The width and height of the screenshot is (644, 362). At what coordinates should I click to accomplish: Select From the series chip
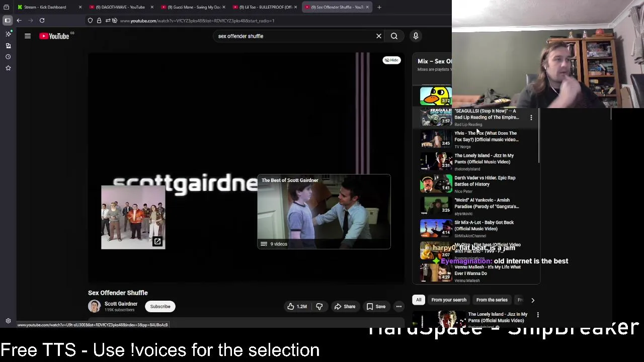click(x=492, y=300)
